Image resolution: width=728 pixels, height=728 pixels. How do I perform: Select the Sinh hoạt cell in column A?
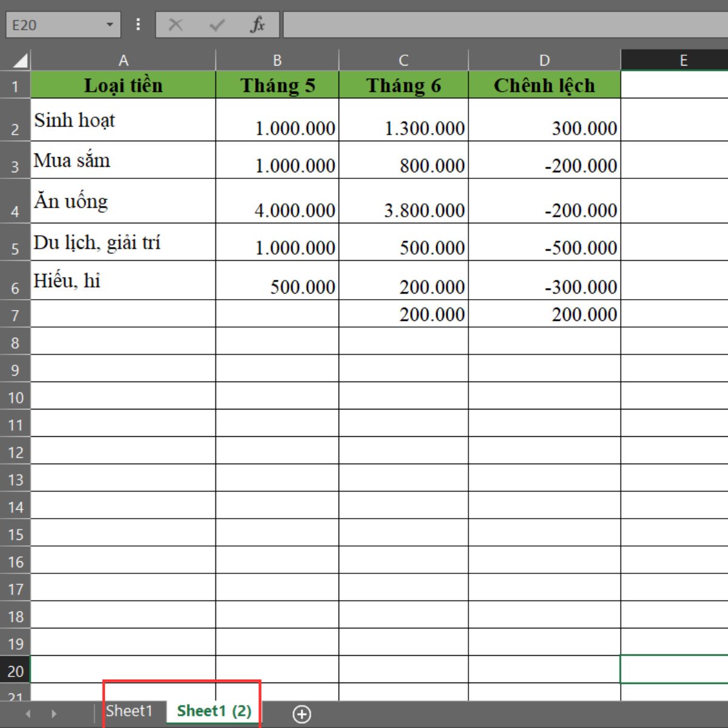click(x=123, y=121)
